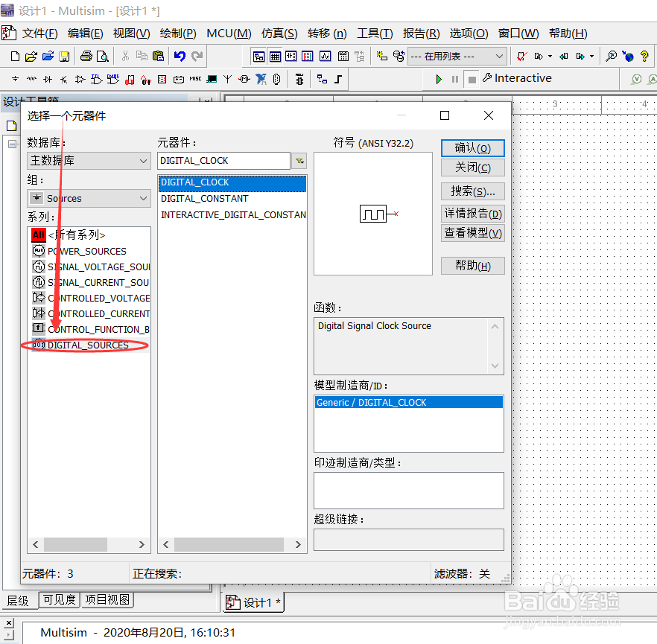Viewport: 657px width, 644px height.
Task: Open the 文件(F) menu
Action: pos(39,34)
